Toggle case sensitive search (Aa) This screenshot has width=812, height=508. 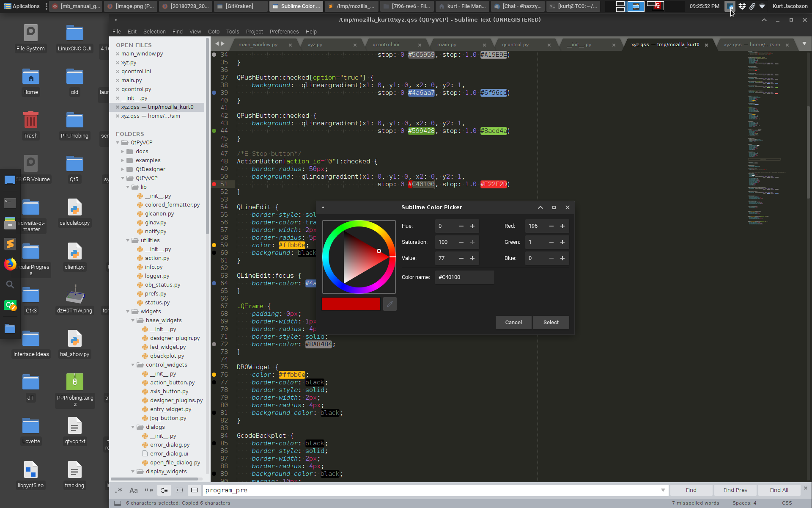tap(134, 490)
